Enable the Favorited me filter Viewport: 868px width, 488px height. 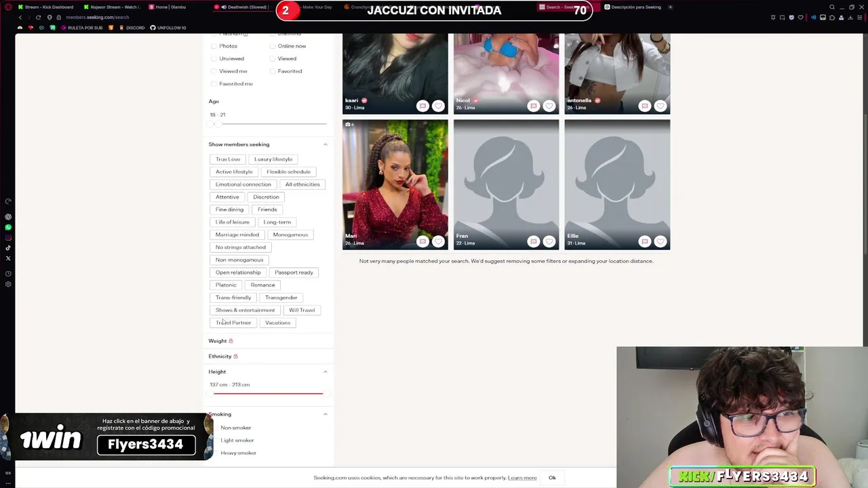(214, 83)
